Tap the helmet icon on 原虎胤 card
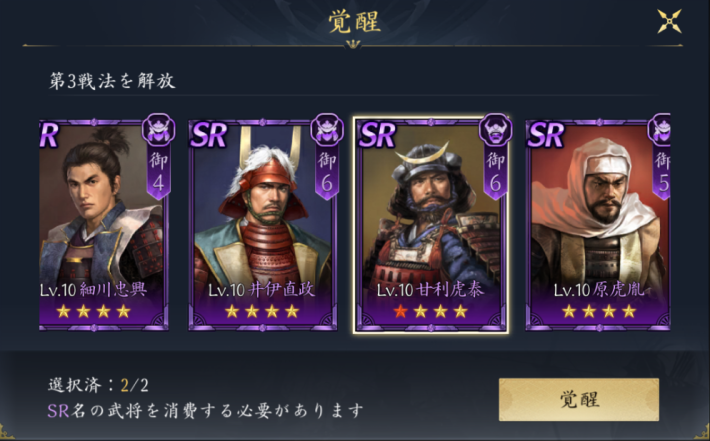Image resolution: width=710 pixels, height=441 pixels. click(659, 130)
